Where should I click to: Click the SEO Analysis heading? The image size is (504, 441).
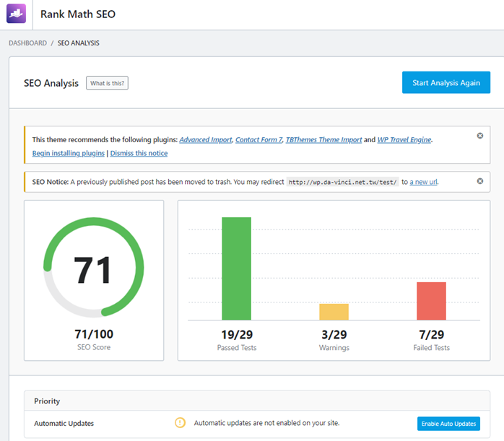pyautogui.click(x=51, y=83)
